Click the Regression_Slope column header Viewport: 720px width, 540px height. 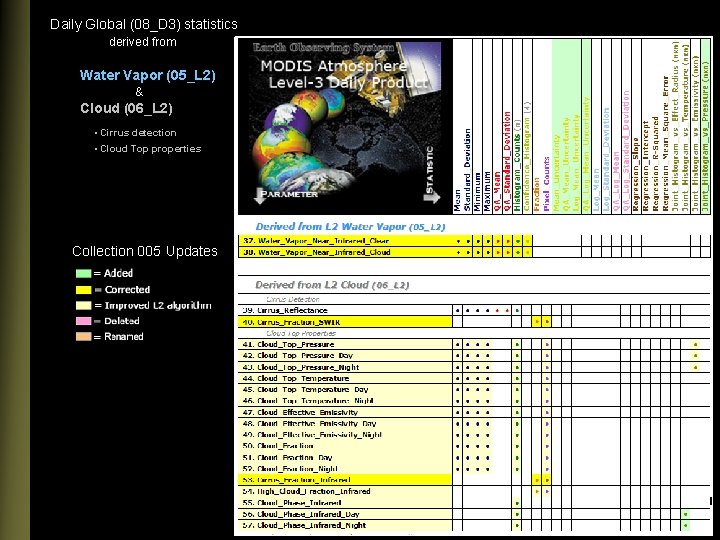(x=636, y=174)
